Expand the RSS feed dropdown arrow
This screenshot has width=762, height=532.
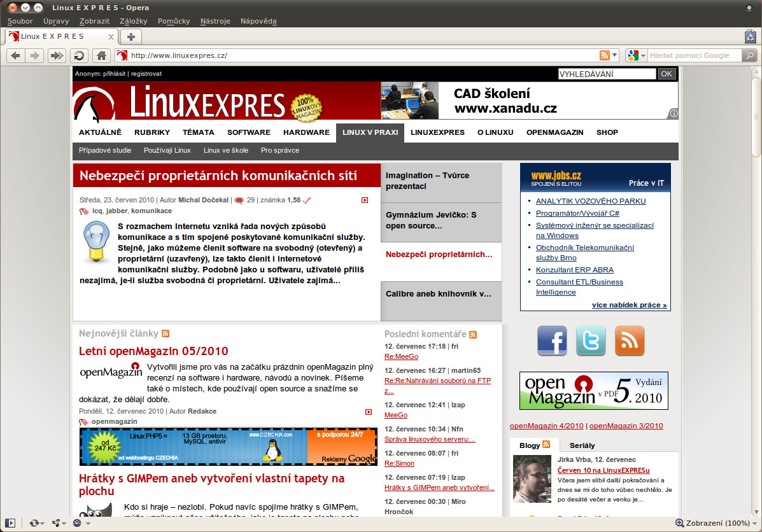pos(615,55)
